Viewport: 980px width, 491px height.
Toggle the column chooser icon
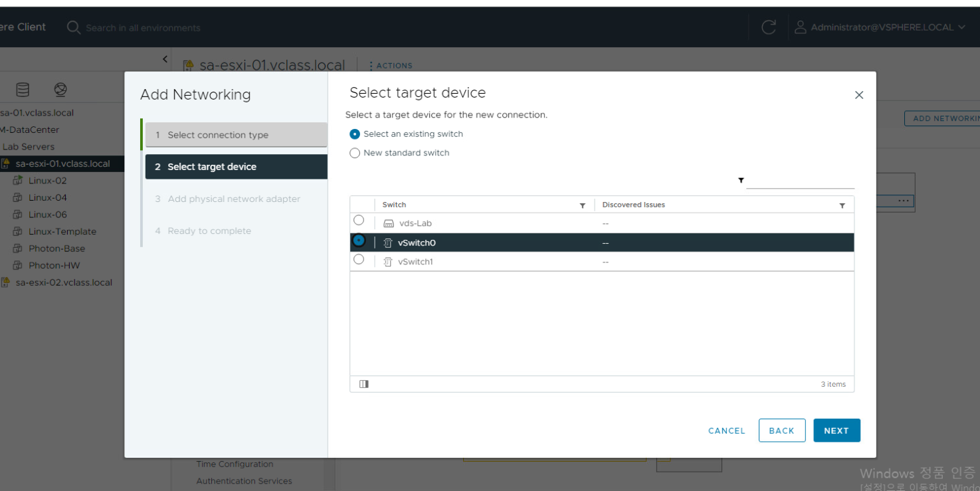(364, 384)
